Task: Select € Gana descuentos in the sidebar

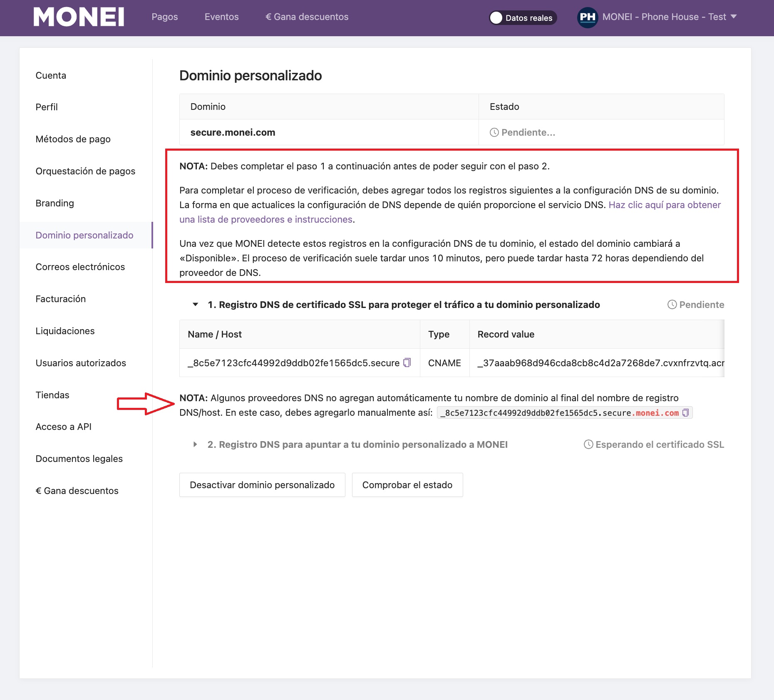Action: tap(77, 491)
